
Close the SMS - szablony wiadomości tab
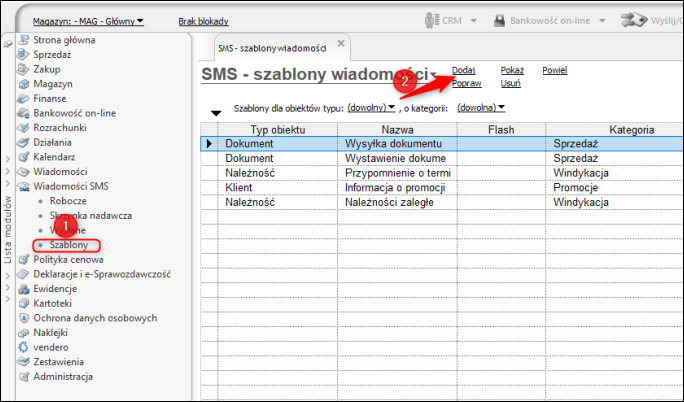341,43
